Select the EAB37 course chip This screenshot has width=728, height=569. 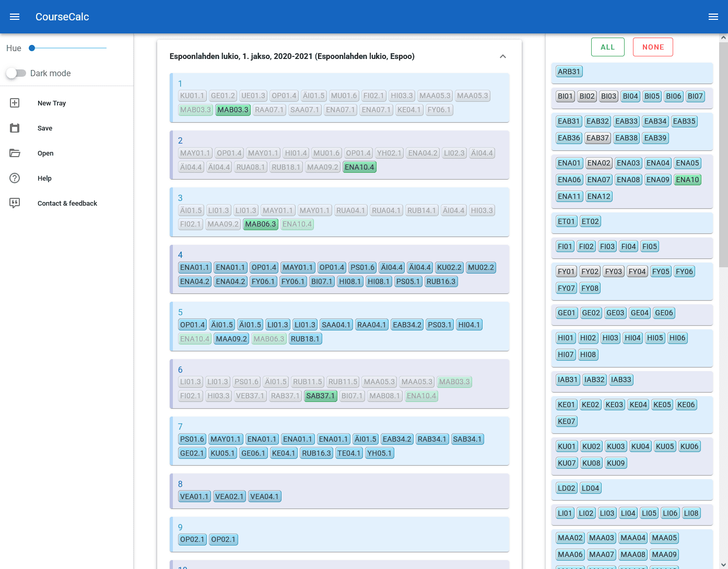(597, 138)
